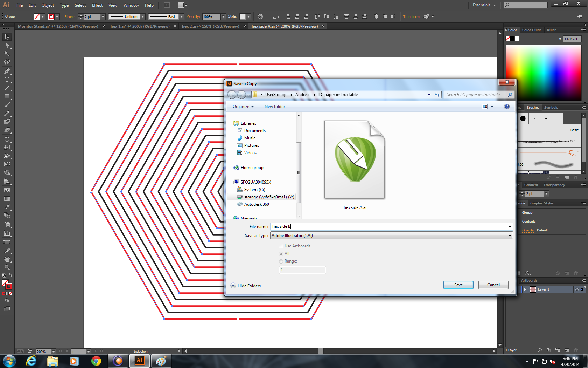Open the Effect menu
Screen dimensions: 588x368
(97, 5)
